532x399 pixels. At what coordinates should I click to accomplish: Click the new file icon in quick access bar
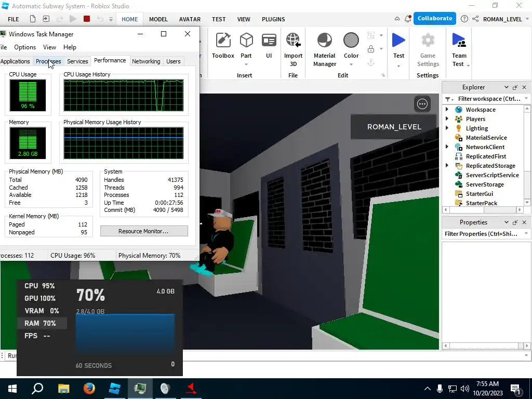pyautogui.click(x=33, y=19)
